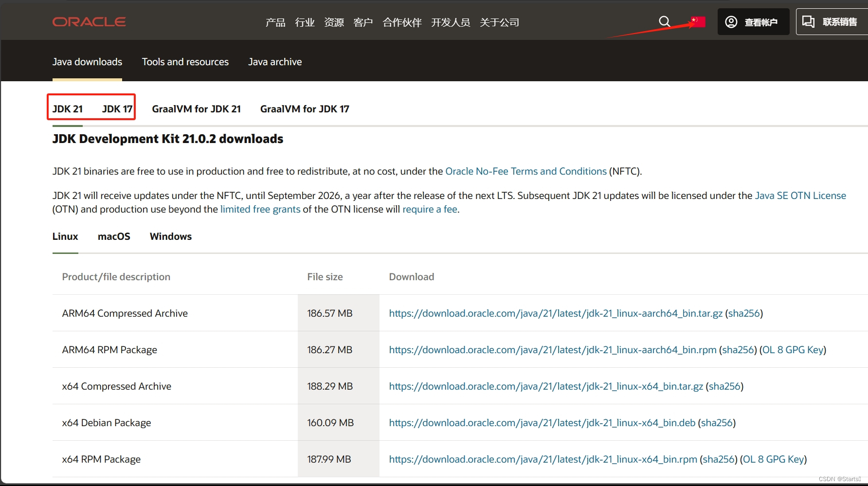Viewport: 868px width, 486px height.
Task: Select GraalVM for JDK 17 tab
Action: 305,109
